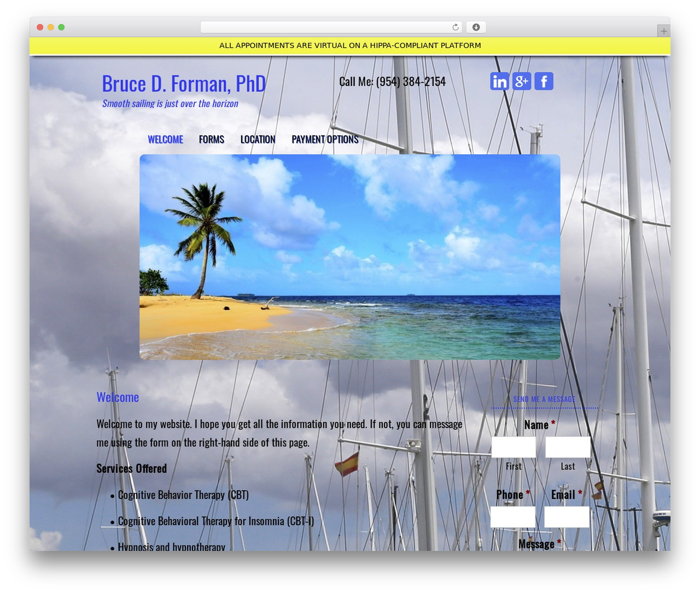Open the Google Plus icon
Image resolution: width=700 pixels, height=593 pixels.
[x=522, y=81]
